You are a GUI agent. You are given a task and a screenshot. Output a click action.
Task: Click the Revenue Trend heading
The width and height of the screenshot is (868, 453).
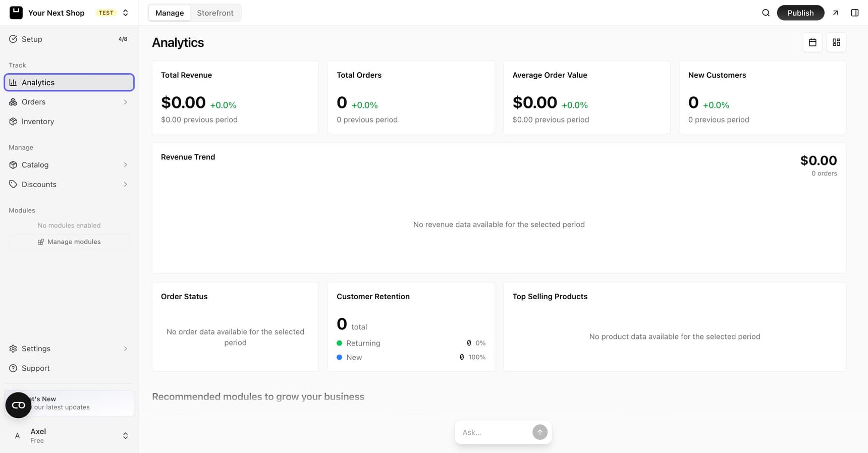pyautogui.click(x=188, y=157)
